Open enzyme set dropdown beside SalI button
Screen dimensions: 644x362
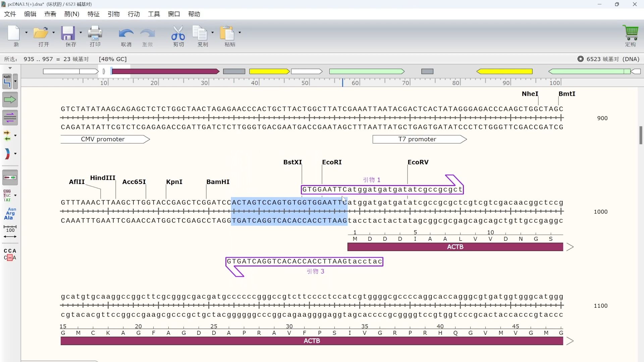pos(15,81)
